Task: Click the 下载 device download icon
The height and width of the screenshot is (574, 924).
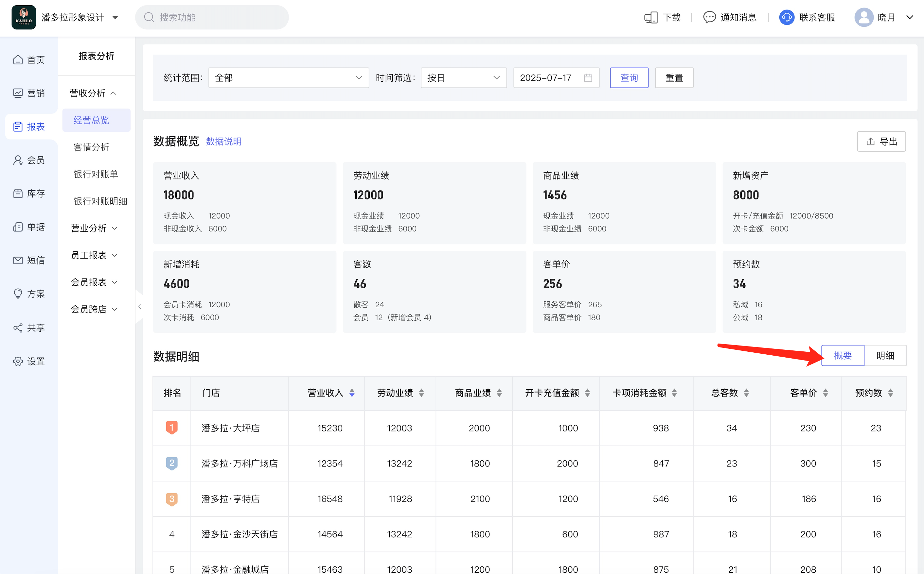Action: click(650, 17)
